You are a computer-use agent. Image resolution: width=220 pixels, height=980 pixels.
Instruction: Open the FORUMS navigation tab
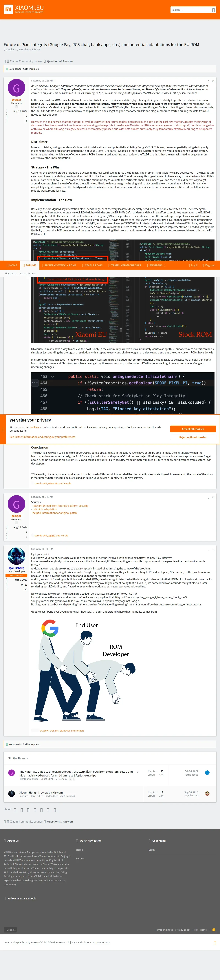coord(30,265)
